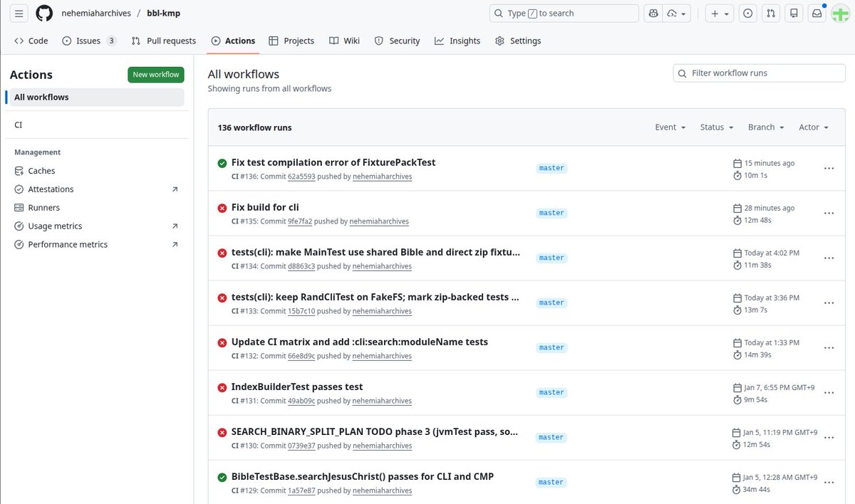Switch to the Issues tab

coord(89,41)
